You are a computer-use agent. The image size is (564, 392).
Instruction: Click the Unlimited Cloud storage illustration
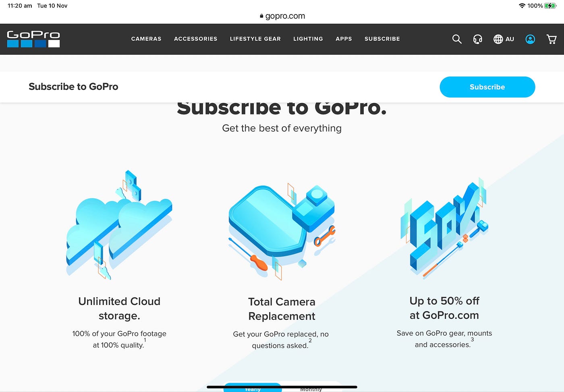[119, 225]
